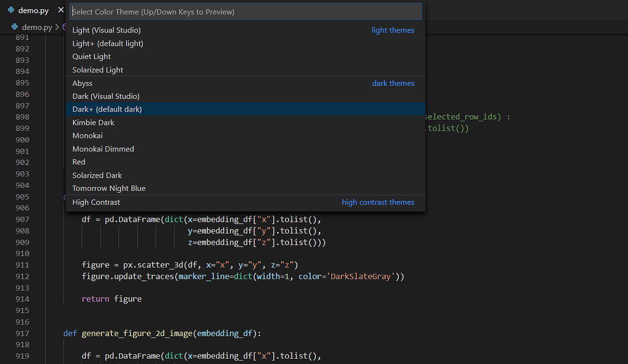Choose the "Tomorrow Night Blue" theme

point(108,188)
